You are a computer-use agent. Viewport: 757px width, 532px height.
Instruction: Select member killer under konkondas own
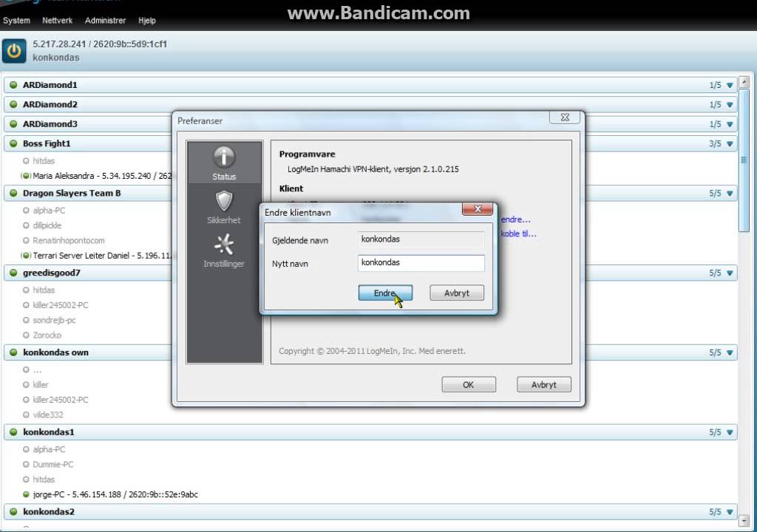tap(41, 385)
